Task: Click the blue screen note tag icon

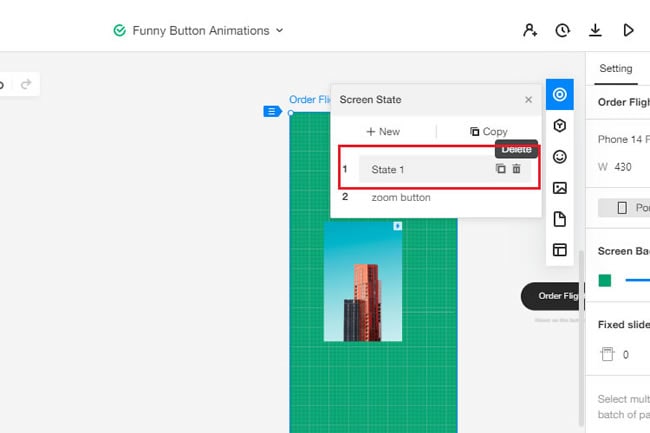Action: [x=272, y=111]
